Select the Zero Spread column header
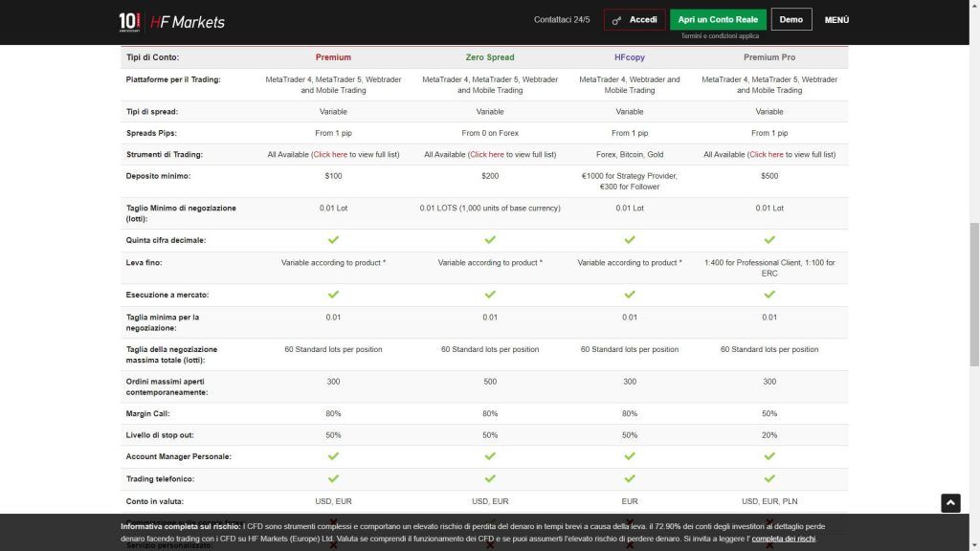The height and width of the screenshot is (551, 980). (x=490, y=57)
